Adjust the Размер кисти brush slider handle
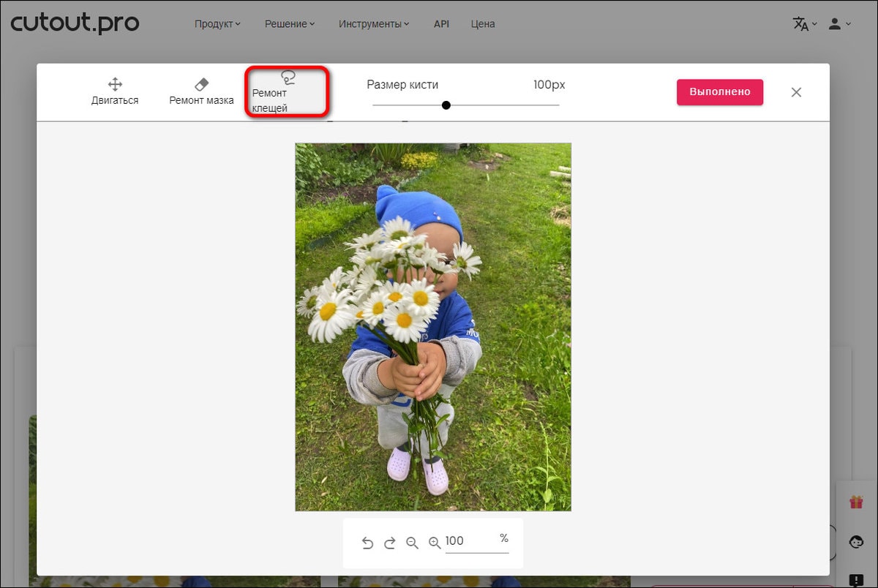 pos(446,105)
